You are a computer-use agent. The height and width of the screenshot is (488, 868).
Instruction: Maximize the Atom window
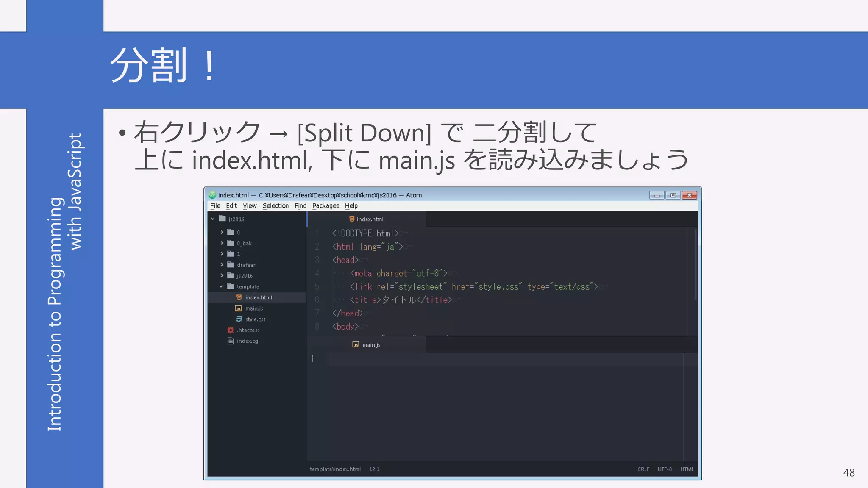673,195
